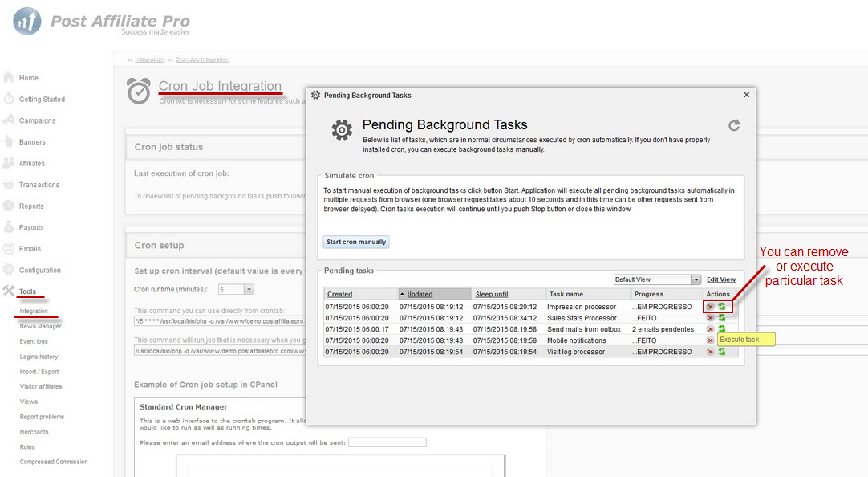
Task: Refresh the Pending Background Tasks dialog
Action: [734, 126]
